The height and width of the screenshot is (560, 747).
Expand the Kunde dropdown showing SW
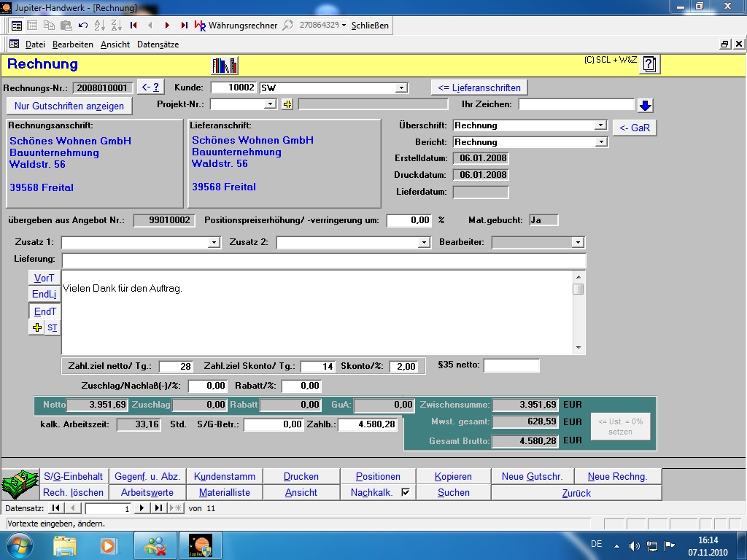pos(401,87)
